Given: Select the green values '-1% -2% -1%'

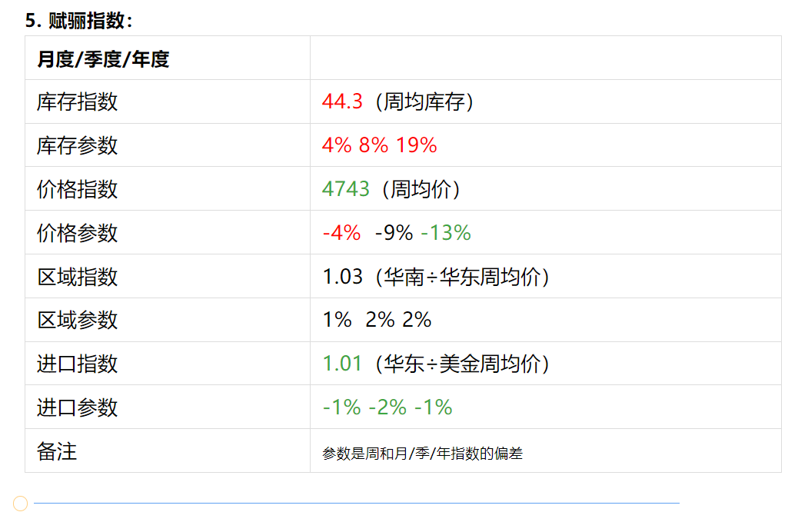Looking at the screenshot, I should (387, 407).
